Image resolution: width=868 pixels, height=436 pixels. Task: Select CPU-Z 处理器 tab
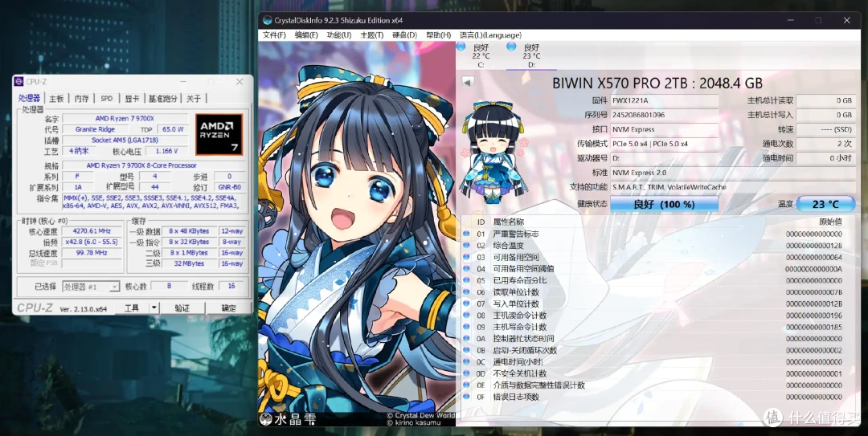[30, 98]
